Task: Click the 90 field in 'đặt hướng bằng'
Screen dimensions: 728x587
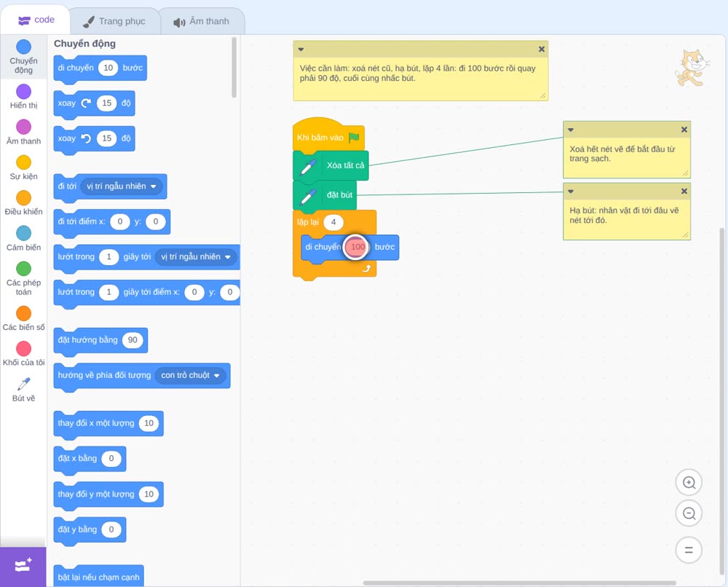Action: click(132, 340)
